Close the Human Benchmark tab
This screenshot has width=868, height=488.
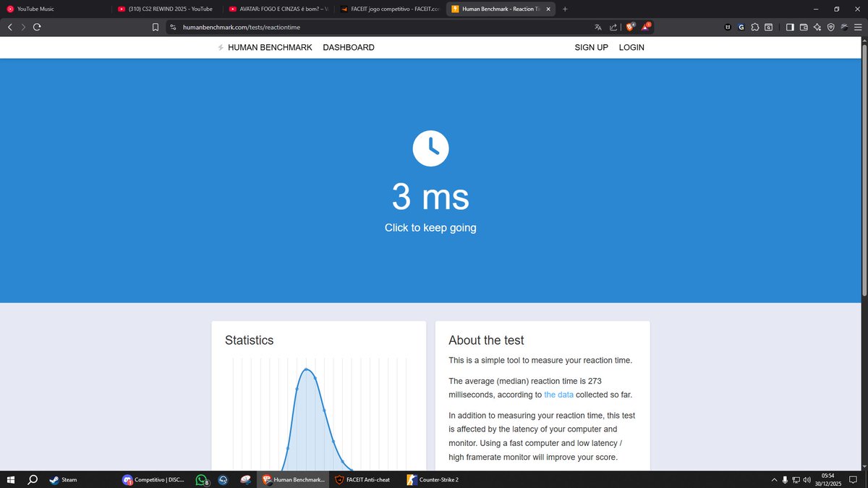click(548, 9)
